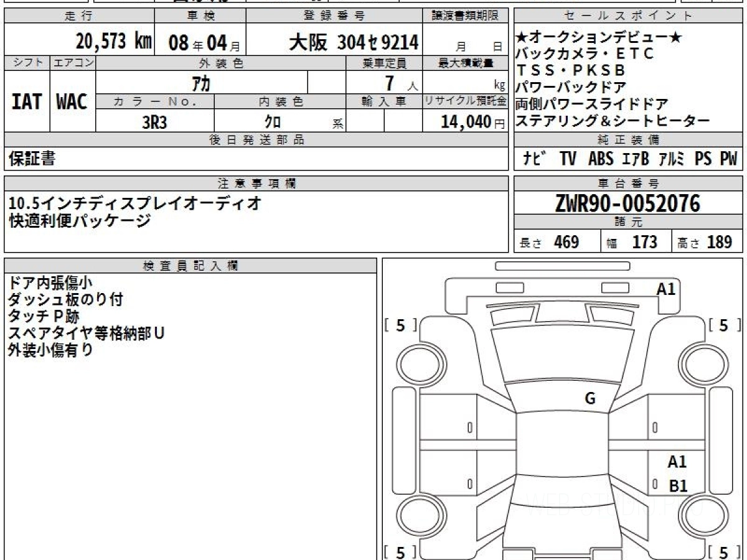Image resolution: width=747 pixels, height=560 pixels.
Task: Click the ★オークションデビュー★ line
Action: tap(599, 38)
